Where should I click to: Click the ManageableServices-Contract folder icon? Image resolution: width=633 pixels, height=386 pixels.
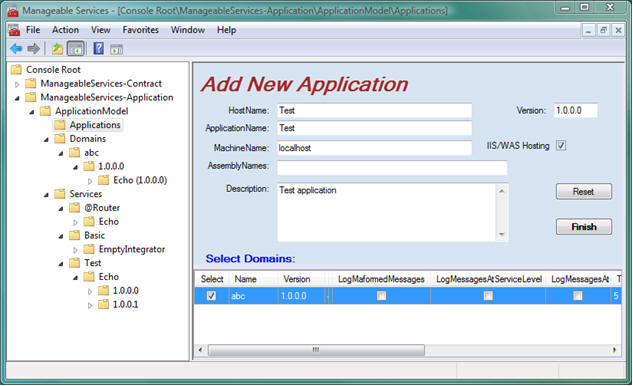pos(31,84)
